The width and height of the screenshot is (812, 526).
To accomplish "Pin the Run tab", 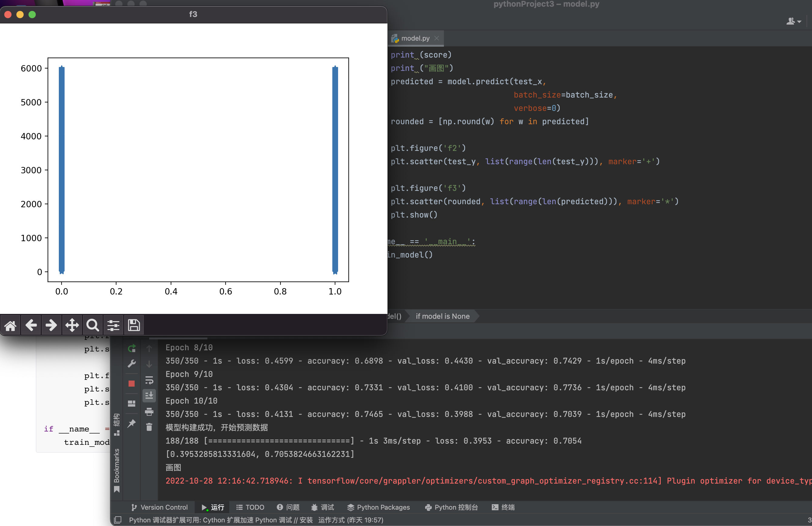I will (132, 423).
